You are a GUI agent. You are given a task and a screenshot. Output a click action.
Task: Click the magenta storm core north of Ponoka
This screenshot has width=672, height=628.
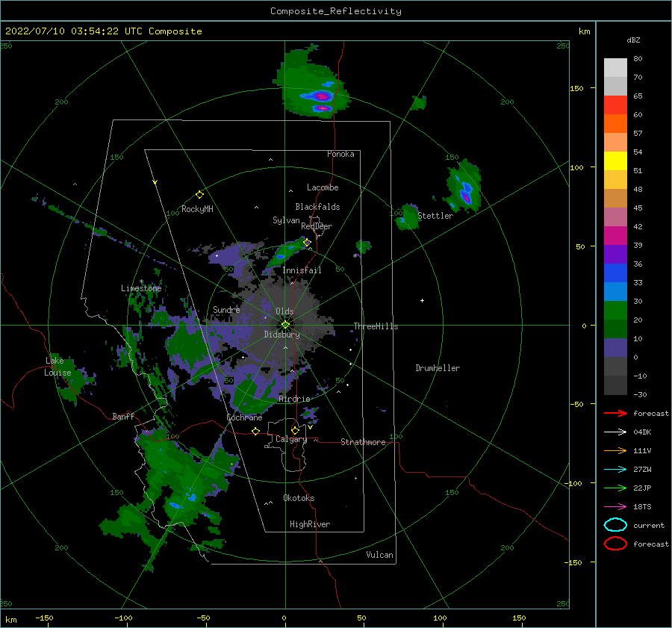click(x=323, y=96)
